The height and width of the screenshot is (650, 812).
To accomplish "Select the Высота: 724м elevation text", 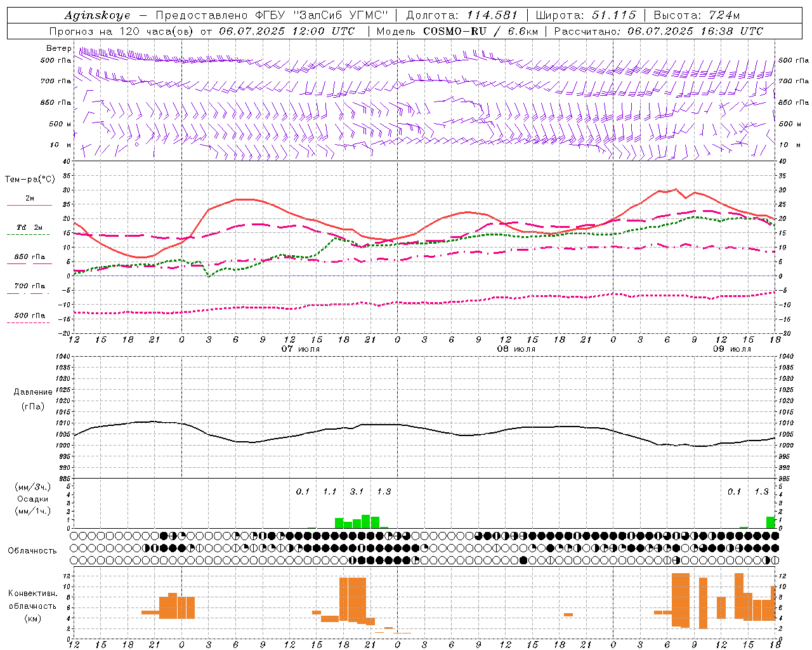I will 697,15.
